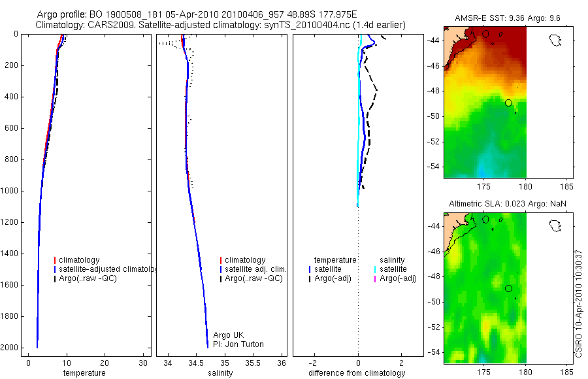The width and height of the screenshot is (588, 379).
Task: Click 'satellite adj. clim.' in salinity legend
Action: pos(255,269)
